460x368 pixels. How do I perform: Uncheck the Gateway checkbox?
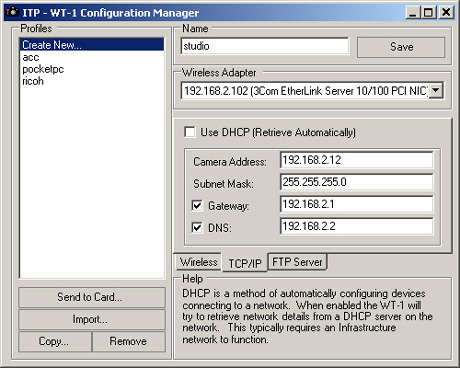(197, 205)
